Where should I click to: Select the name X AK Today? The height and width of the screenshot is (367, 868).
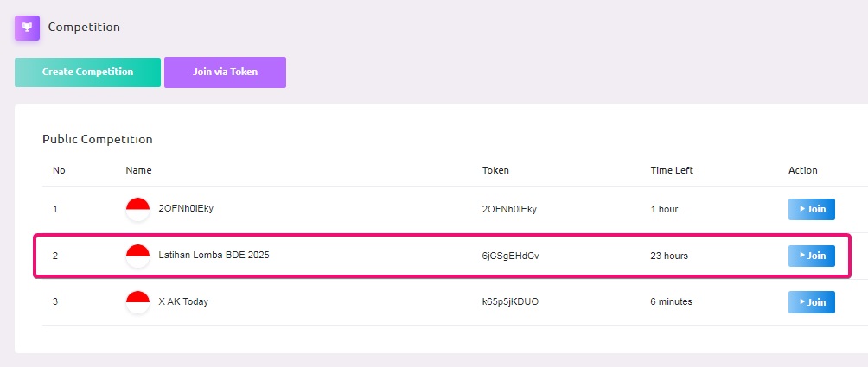(x=183, y=301)
